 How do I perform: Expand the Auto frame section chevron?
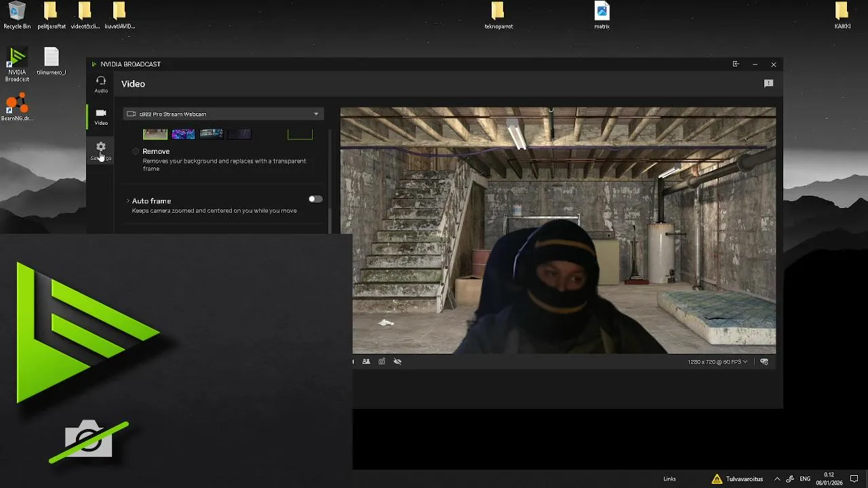pos(127,201)
